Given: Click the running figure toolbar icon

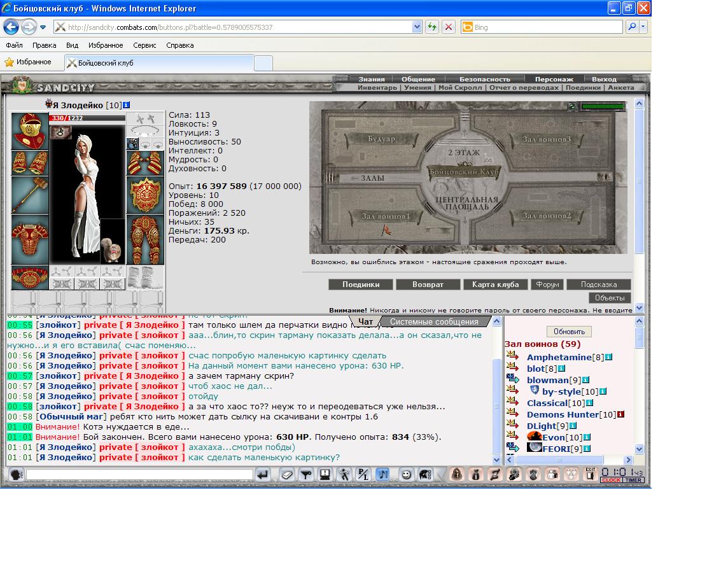Looking at the screenshot, I should coord(344,474).
